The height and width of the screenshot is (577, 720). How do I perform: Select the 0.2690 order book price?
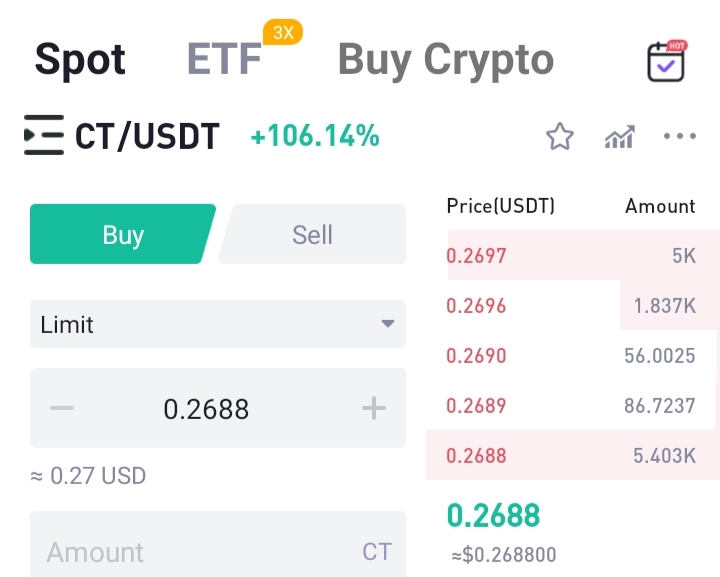(476, 356)
